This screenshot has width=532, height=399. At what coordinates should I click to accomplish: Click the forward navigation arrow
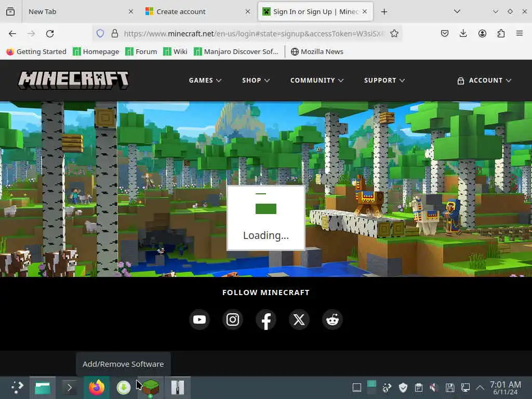pyautogui.click(x=31, y=34)
